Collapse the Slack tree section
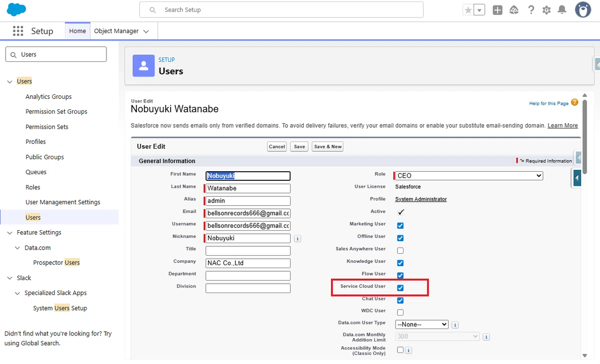Viewport: 600px width, 364px height. (x=10, y=278)
